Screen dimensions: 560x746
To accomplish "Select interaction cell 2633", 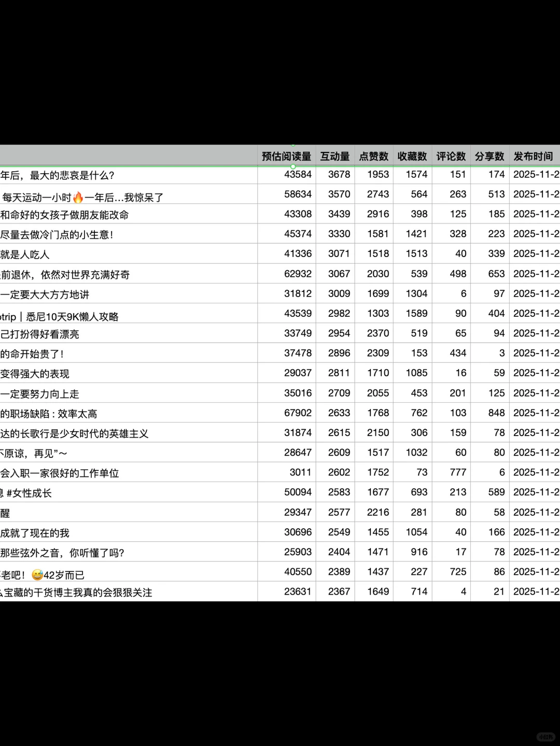I will pyautogui.click(x=335, y=413).
